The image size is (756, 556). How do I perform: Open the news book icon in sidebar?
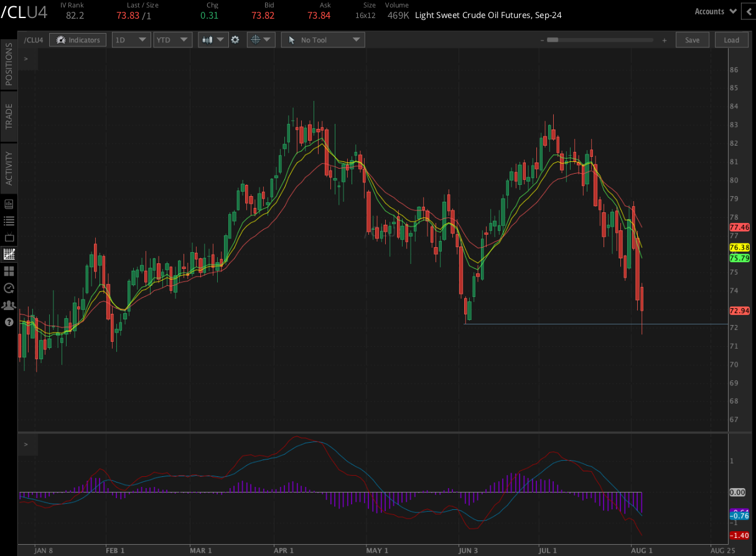pos(9,204)
